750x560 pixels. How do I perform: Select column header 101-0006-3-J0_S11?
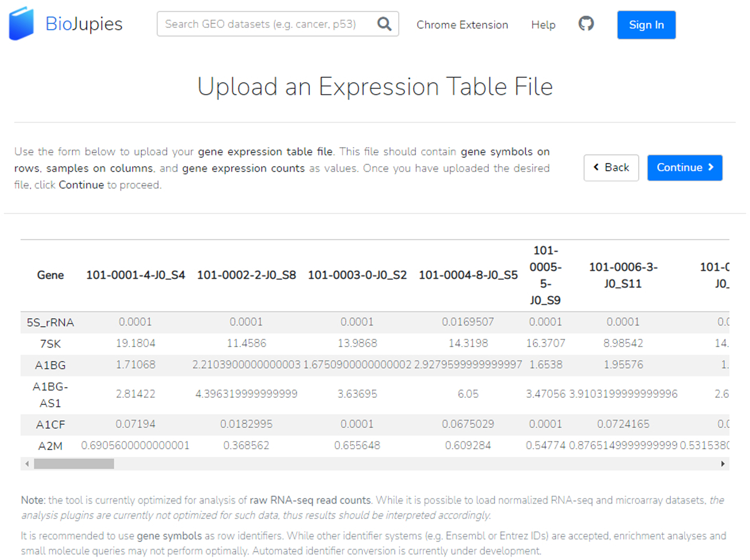coord(623,275)
